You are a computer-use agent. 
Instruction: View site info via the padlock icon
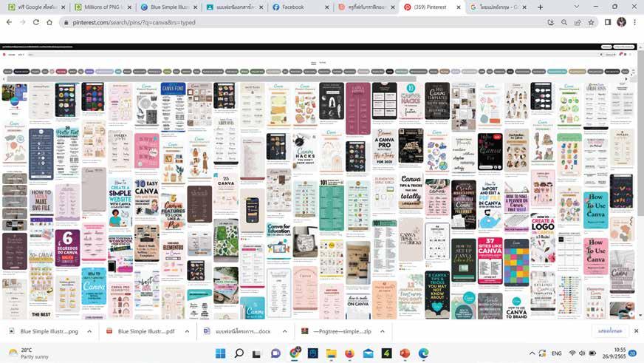66,23
